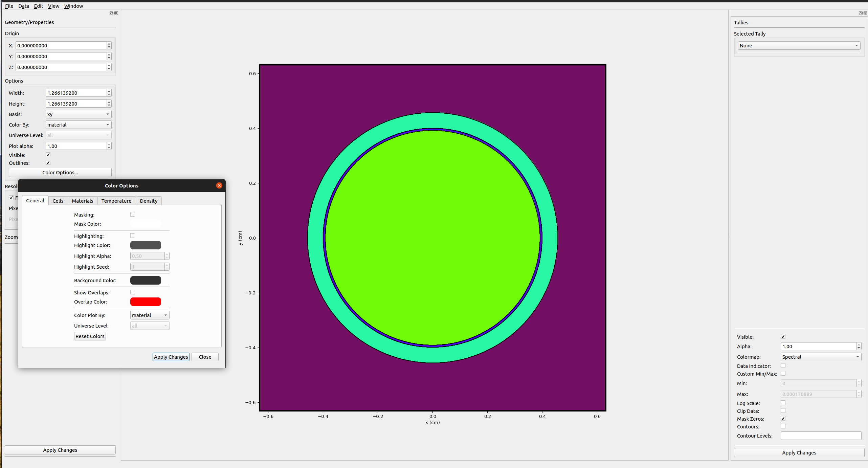Close the Color Options dialog
The image size is (868, 468).
[x=219, y=185]
